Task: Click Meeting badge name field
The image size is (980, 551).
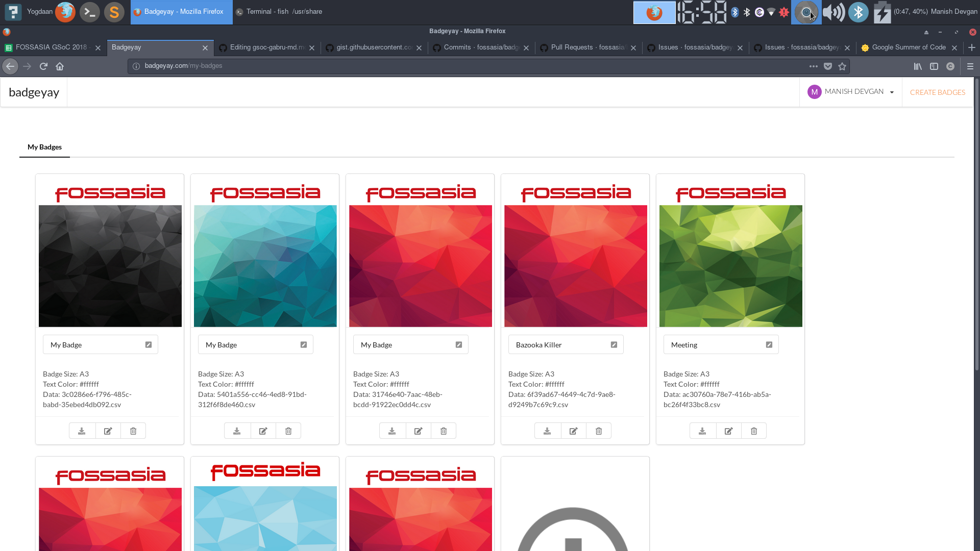Action: (721, 345)
